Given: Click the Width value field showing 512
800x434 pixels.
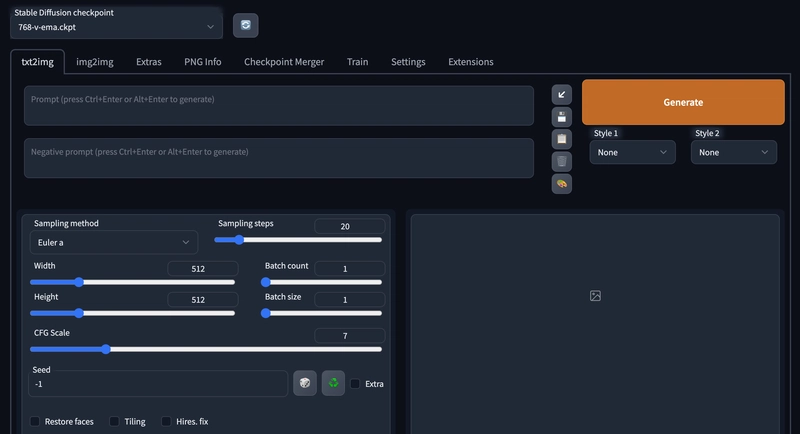Looking at the screenshot, I should 203,268.
